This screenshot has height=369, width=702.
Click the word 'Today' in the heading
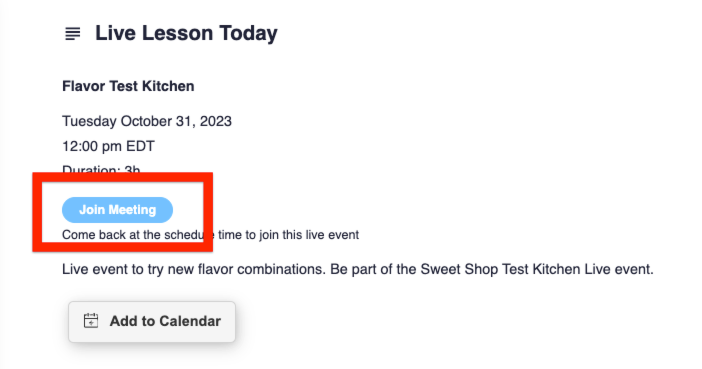[248, 34]
